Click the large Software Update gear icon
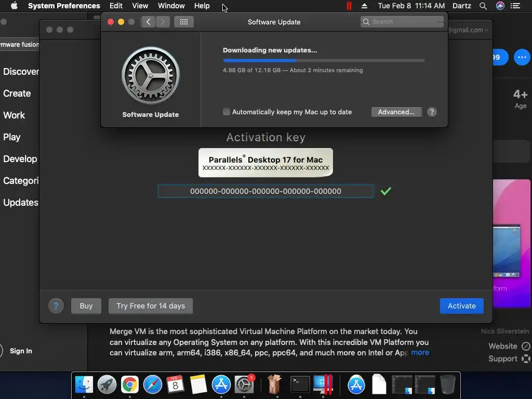This screenshot has height=399, width=532. click(x=151, y=75)
